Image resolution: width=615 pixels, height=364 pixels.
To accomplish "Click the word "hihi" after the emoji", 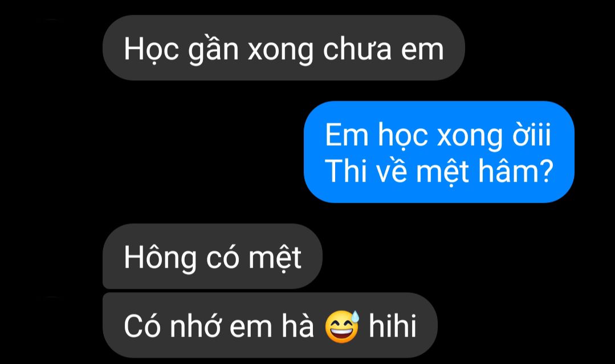I will tap(392, 325).
